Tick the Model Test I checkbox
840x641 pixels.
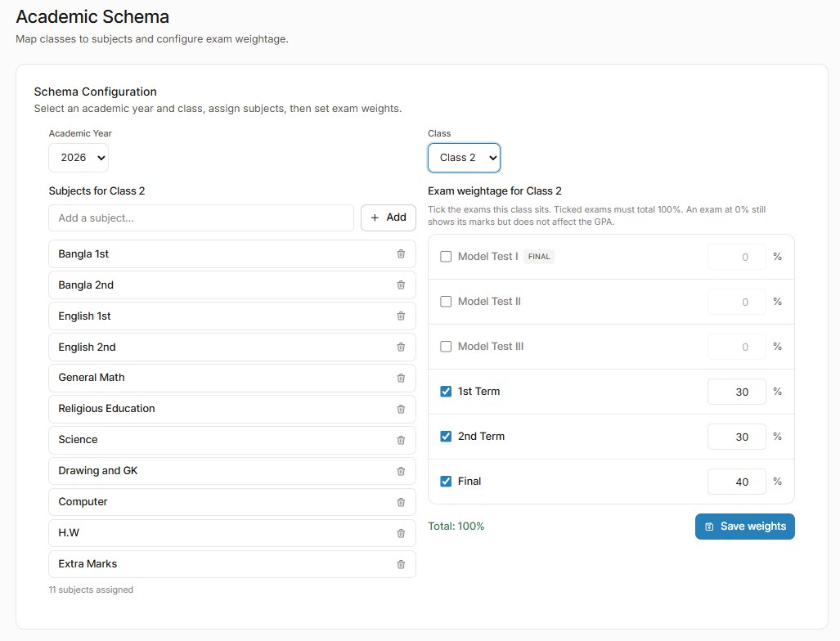446,257
